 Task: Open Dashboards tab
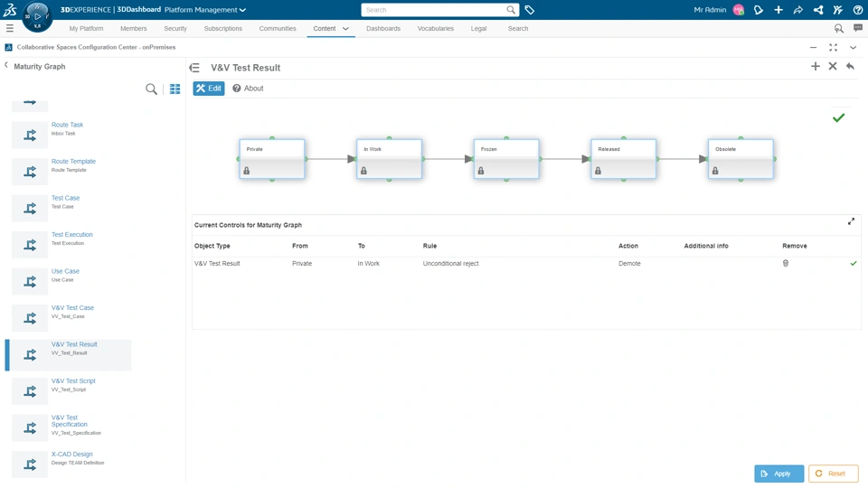point(383,28)
